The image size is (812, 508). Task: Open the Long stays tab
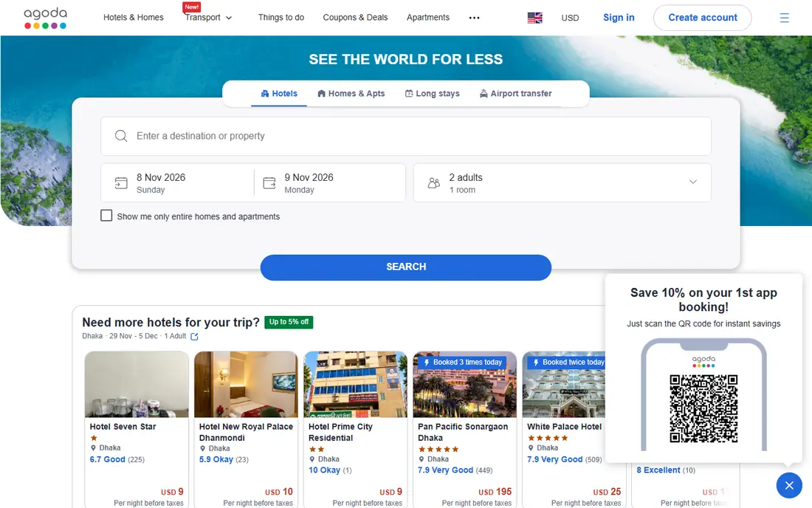433,94
